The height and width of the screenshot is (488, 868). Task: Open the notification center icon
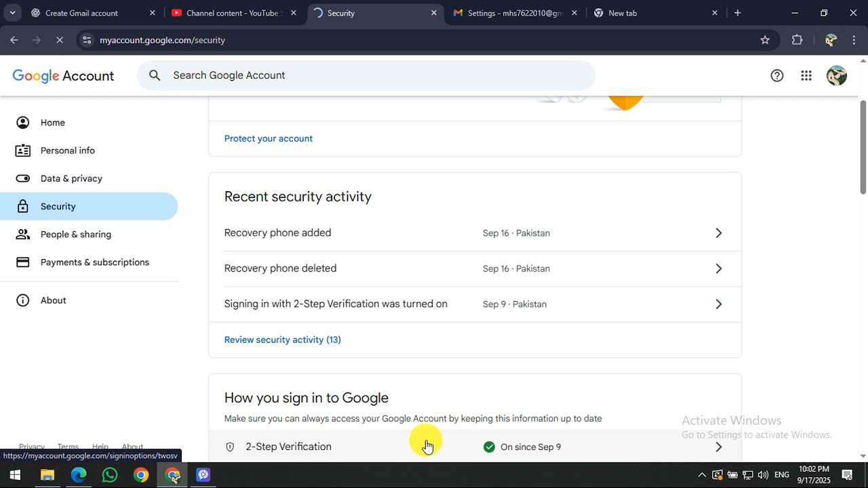pyautogui.click(x=847, y=475)
